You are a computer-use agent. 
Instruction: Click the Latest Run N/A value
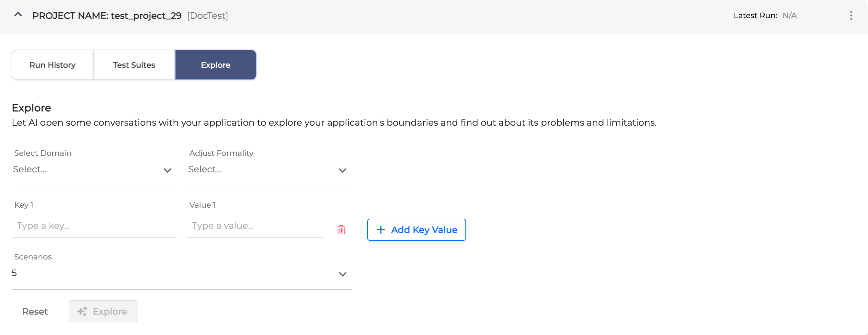(x=789, y=16)
